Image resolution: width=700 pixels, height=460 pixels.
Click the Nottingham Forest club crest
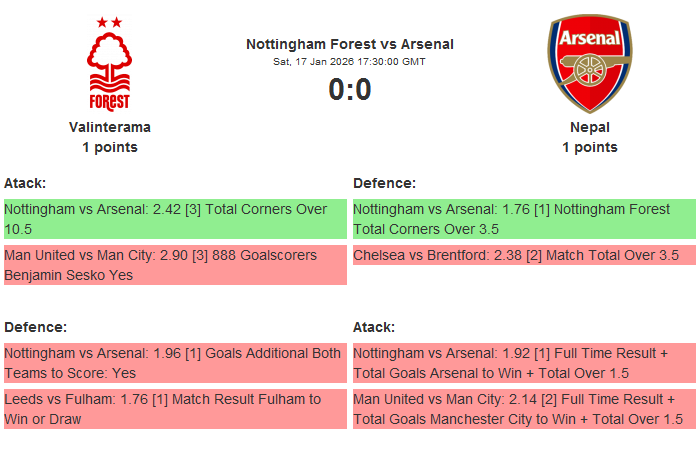point(110,63)
